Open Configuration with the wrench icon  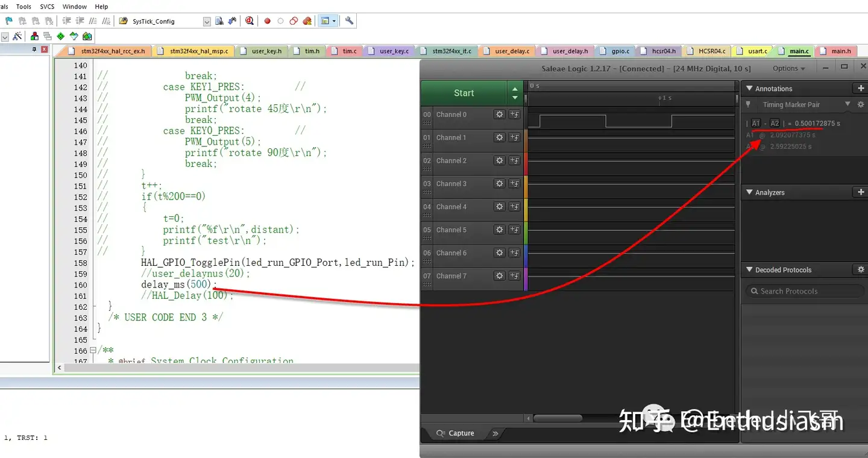pos(349,21)
